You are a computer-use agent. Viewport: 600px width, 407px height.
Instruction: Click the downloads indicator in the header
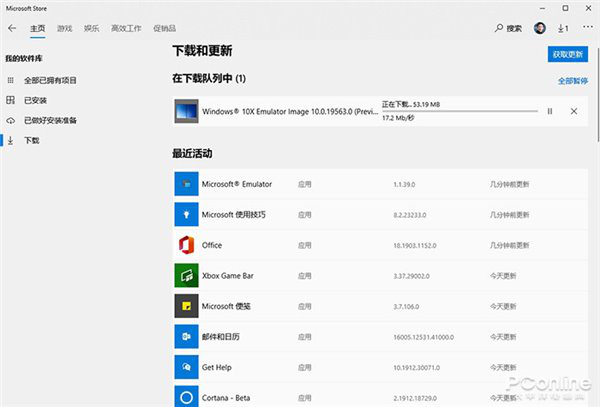[563, 29]
